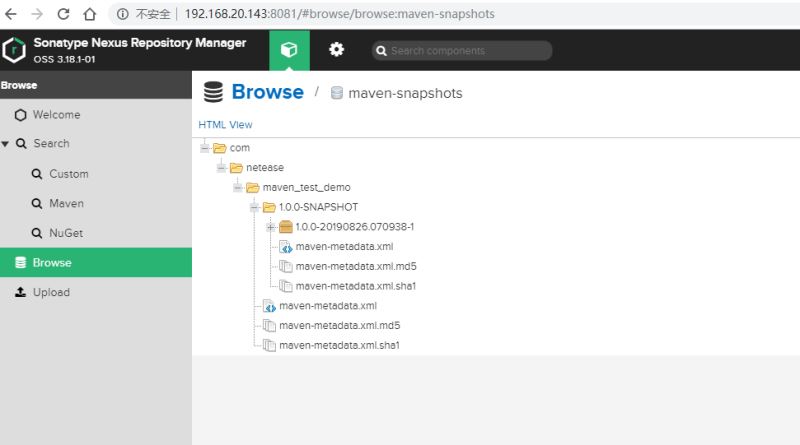Reload the page using the refresh icon
The image size is (800, 445).
click(x=63, y=14)
